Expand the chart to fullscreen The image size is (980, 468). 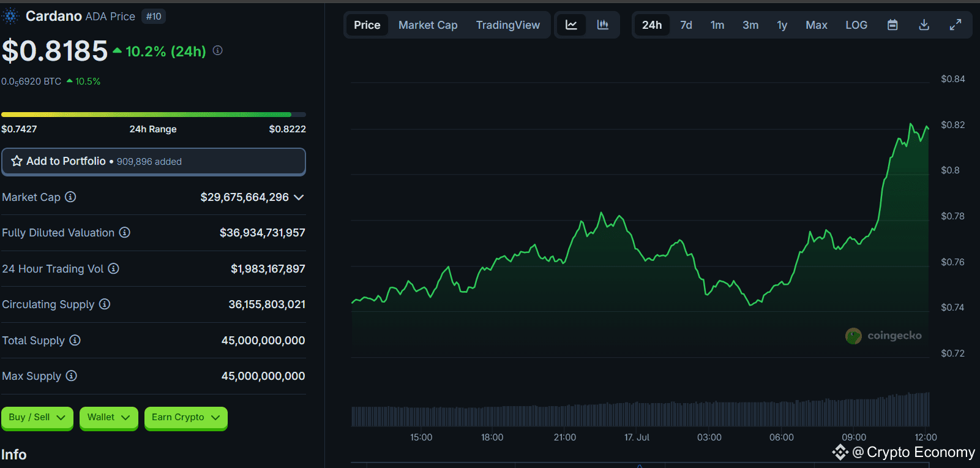956,25
